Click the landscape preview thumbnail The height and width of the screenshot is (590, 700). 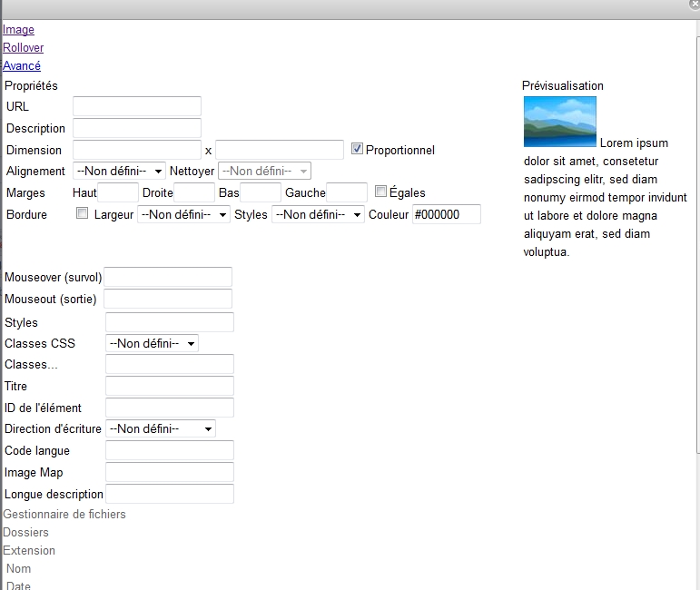(559, 122)
